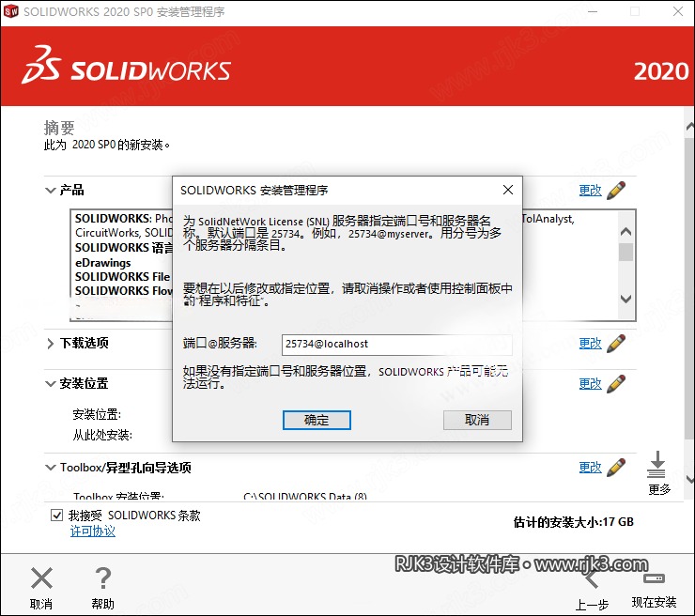Click the main page scrollbar down arrow
Screen dimensions: 695x616
[690, 479]
